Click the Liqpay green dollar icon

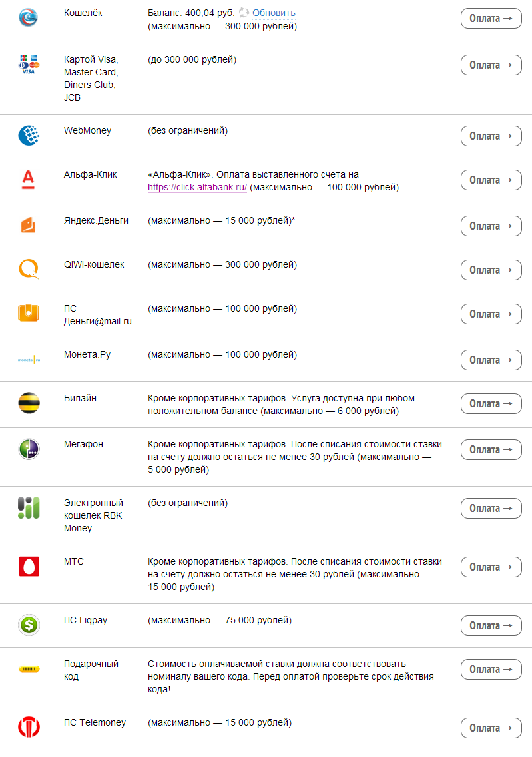pyautogui.click(x=29, y=625)
